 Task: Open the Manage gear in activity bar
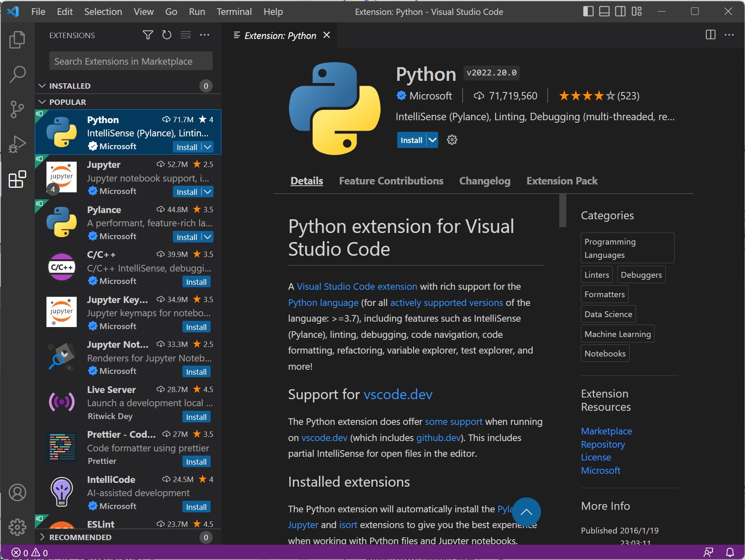tap(17, 527)
